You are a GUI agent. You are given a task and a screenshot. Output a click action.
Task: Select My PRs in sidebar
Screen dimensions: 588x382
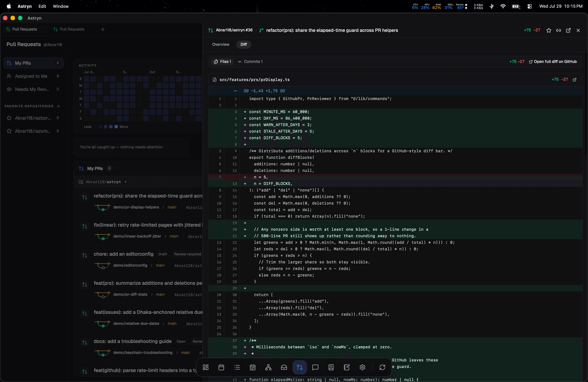[x=34, y=63]
